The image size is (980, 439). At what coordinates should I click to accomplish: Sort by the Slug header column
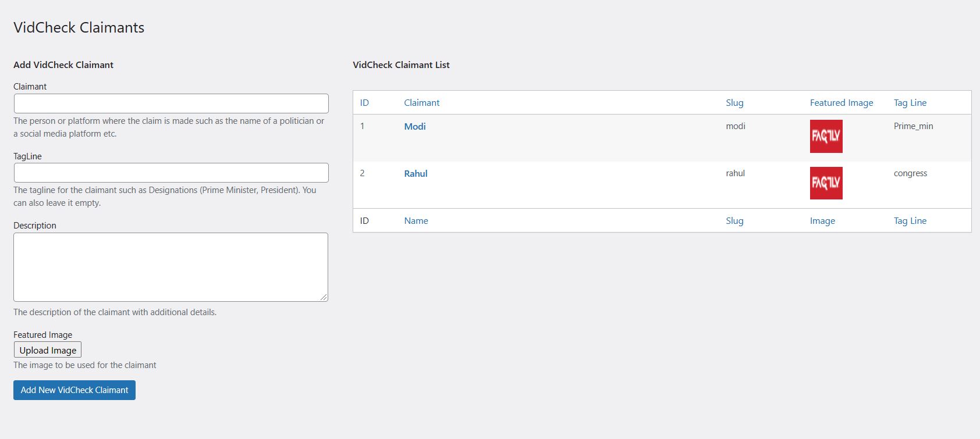tap(734, 102)
